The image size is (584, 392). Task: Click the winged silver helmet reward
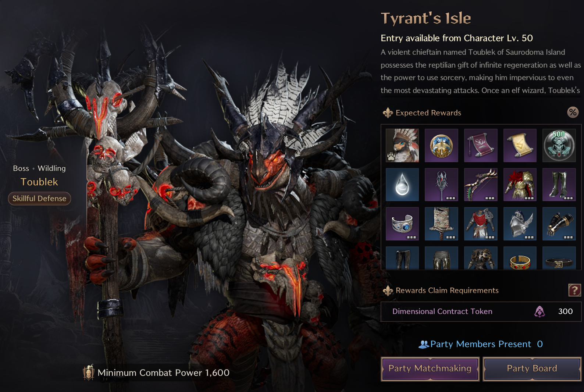520,224
